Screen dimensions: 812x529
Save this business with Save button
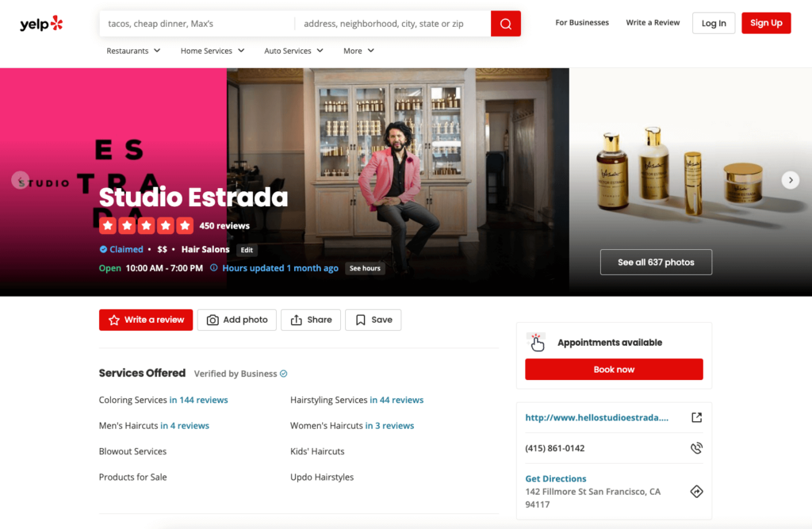[373, 320]
